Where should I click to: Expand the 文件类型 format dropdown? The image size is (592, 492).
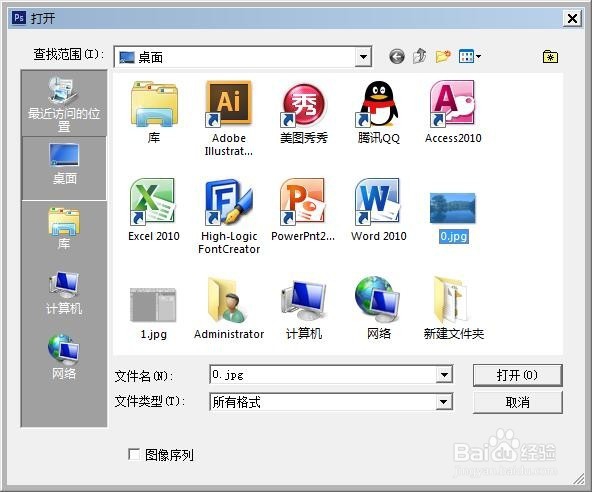coord(444,402)
